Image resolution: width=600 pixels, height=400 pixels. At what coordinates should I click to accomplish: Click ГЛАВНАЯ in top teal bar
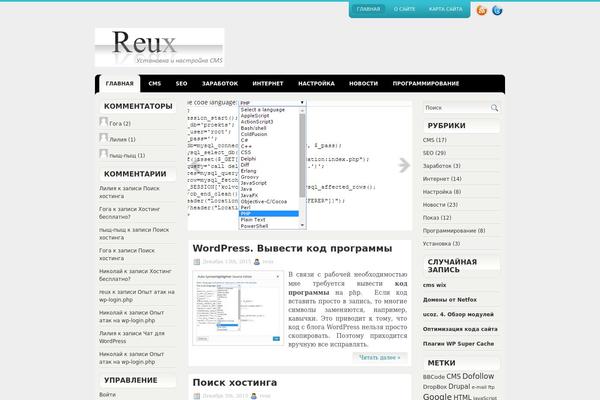pyautogui.click(x=368, y=9)
